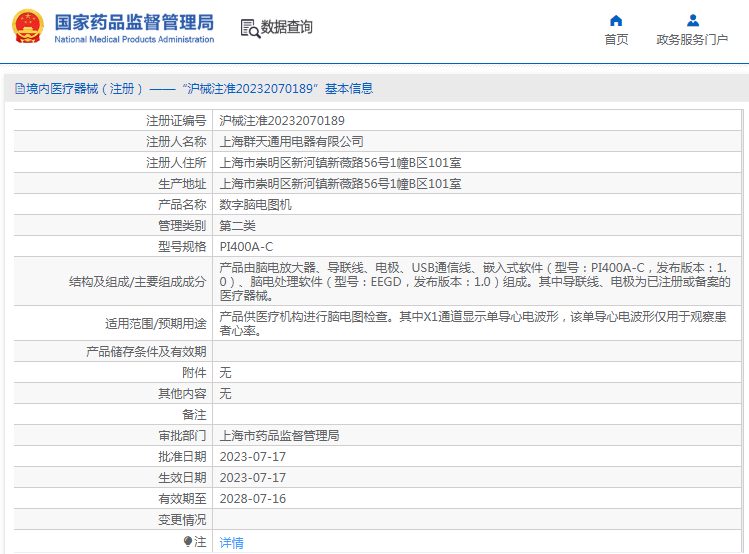
Task: Click the 注册人名称 row label
Action: (176, 142)
